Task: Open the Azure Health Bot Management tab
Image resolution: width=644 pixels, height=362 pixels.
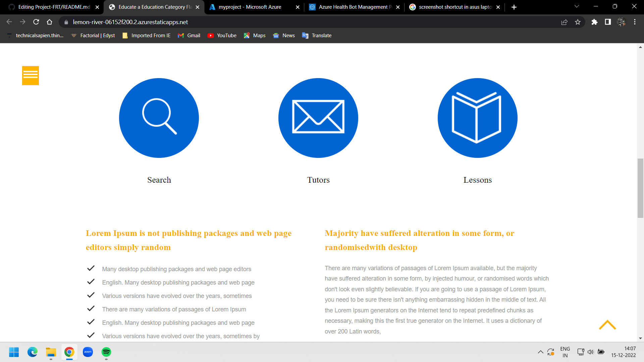Action: click(x=351, y=7)
